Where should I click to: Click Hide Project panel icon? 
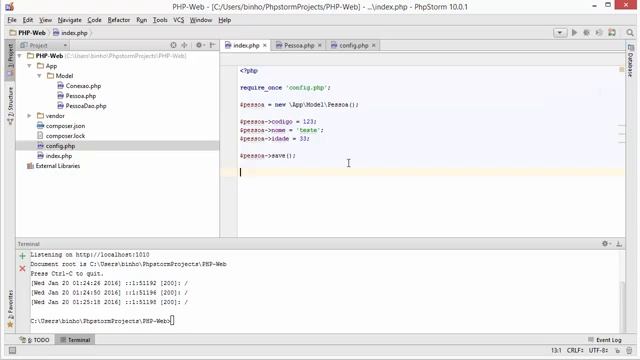(x=212, y=45)
